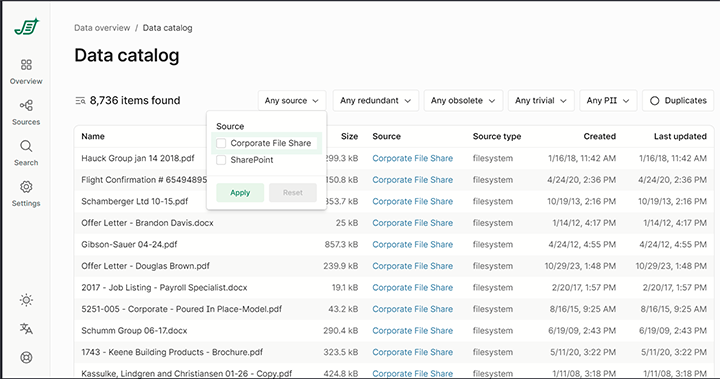Image resolution: width=720 pixels, height=379 pixels.
Task: Open Corporate File Share link in Keene Building row
Action: coord(412,352)
